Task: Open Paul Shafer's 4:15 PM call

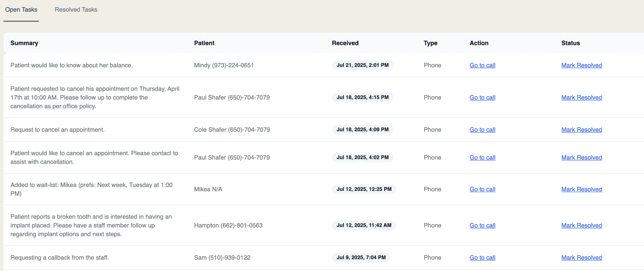Action: coord(482,98)
